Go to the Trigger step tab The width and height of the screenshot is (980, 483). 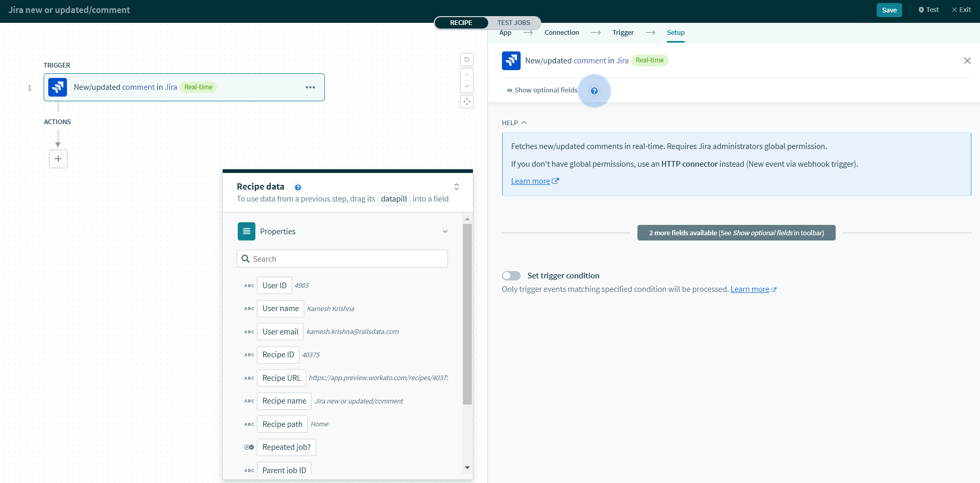tap(623, 33)
